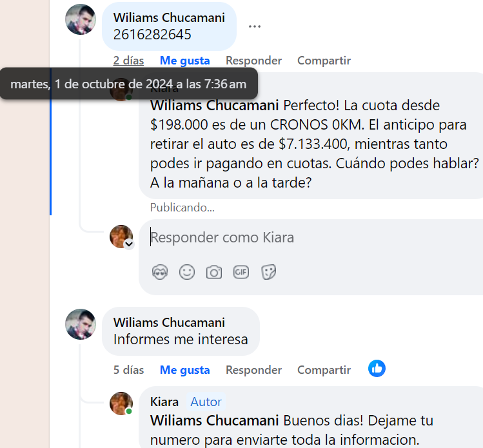
Task: View the thumbs-up reaction on Informes comment
Action: point(377,368)
